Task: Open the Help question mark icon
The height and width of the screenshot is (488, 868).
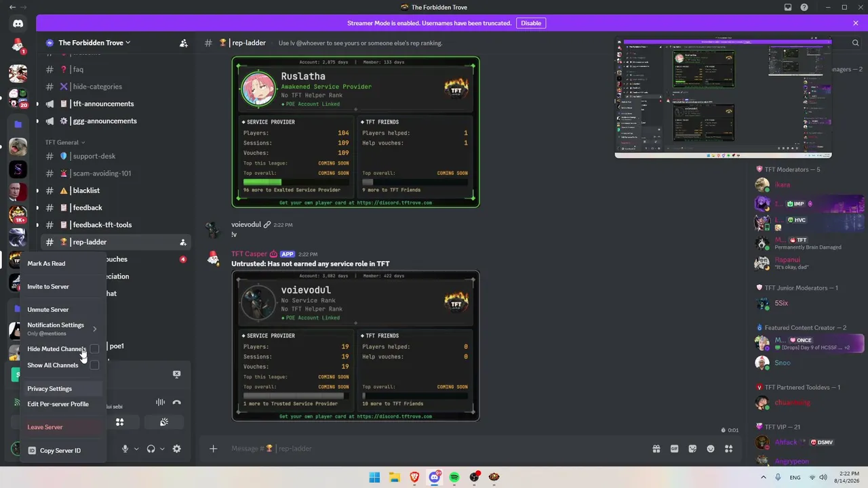Action: pos(804,7)
